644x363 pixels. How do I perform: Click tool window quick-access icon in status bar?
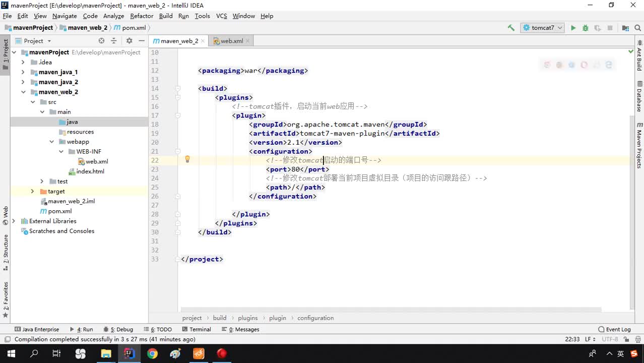click(7, 339)
